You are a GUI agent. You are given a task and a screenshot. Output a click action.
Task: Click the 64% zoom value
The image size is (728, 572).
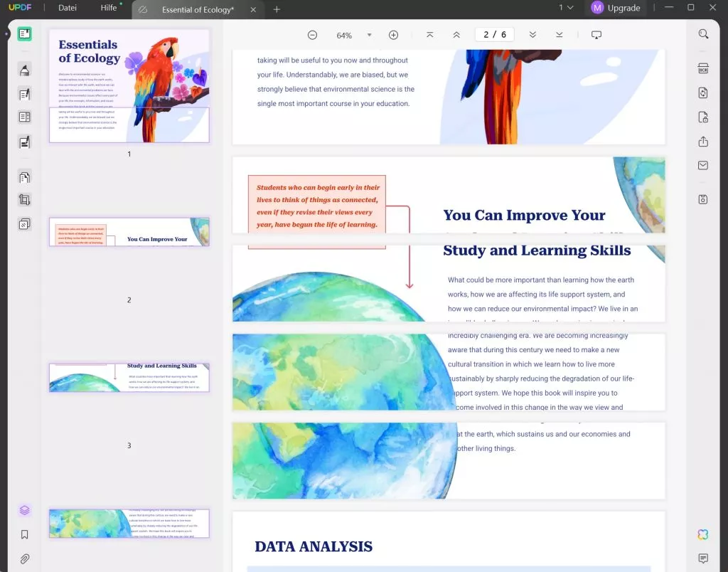click(x=344, y=36)
